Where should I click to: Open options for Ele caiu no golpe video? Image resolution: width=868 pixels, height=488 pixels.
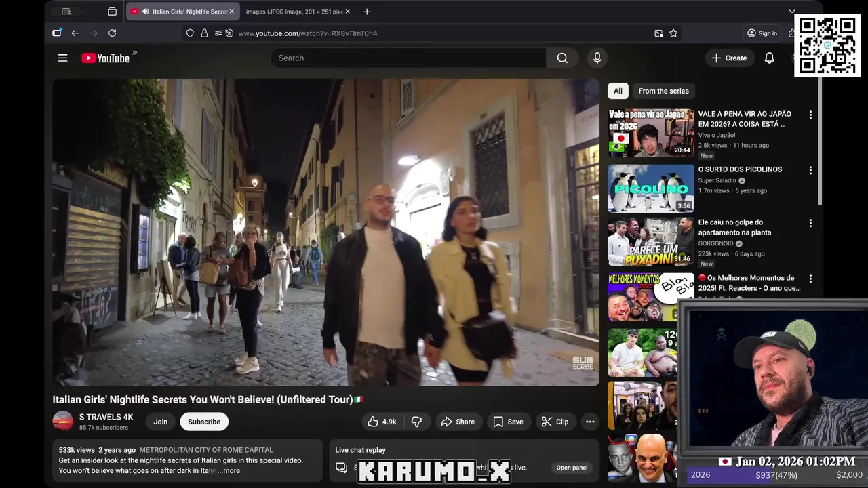click(x=810, y=223)
